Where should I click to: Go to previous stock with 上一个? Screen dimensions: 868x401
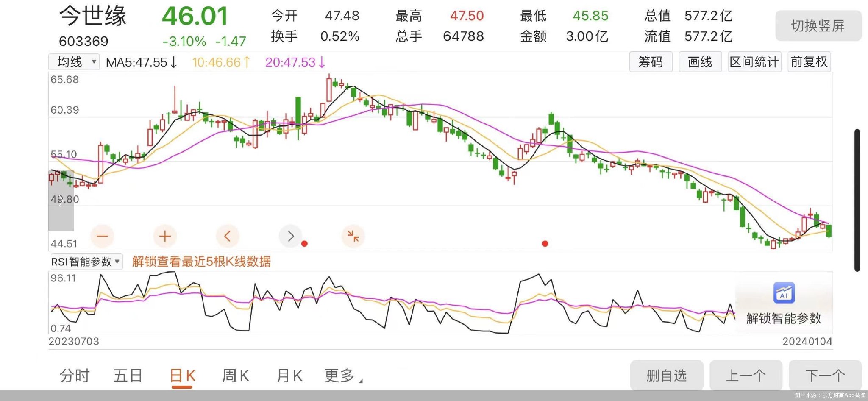tap(746, 375)
